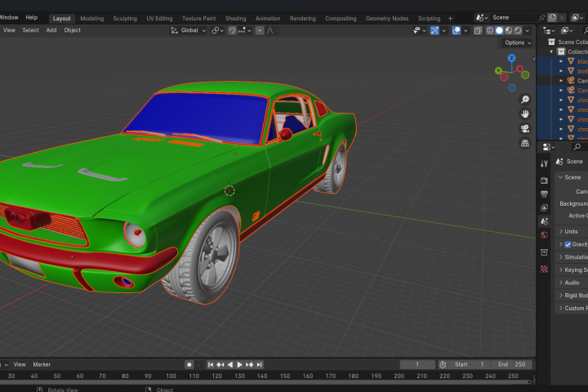Open the Marker menu in timeline

pyautogui.click(x=42, y=364)
